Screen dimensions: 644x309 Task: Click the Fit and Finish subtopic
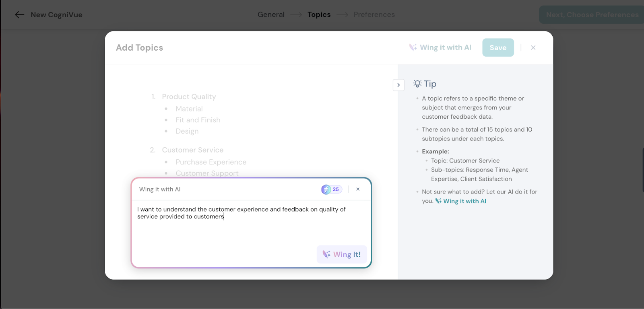coord(198,120)
